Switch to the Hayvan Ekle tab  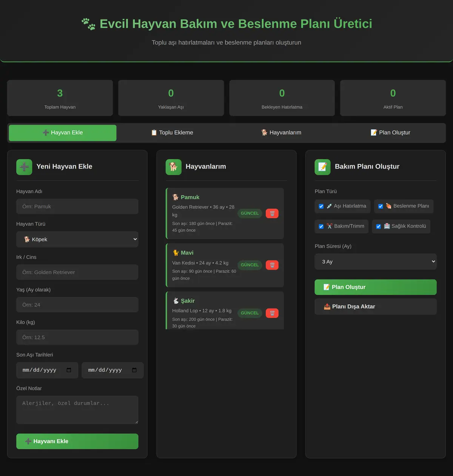click(63, 133)
